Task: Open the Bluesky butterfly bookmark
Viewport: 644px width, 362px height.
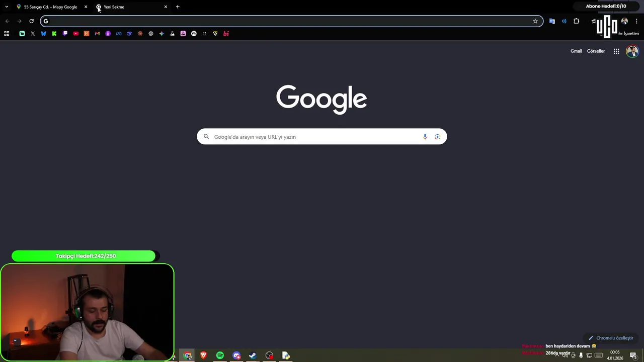Action: (x=43, y=34)
